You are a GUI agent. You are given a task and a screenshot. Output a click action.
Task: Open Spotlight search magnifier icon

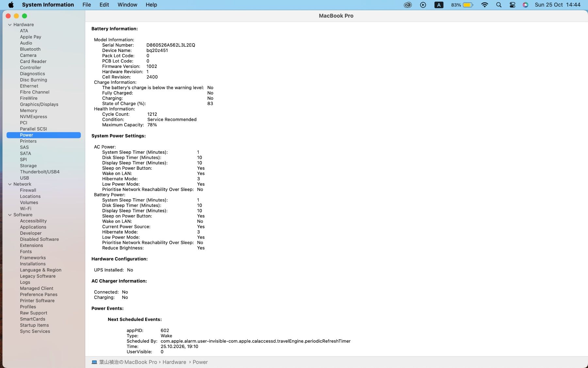pos(499,5)
